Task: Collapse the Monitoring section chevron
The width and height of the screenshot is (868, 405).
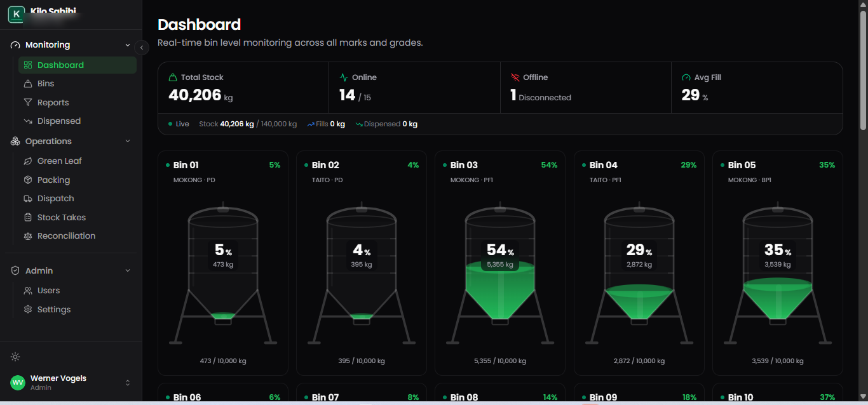Action: pos(128,46)
